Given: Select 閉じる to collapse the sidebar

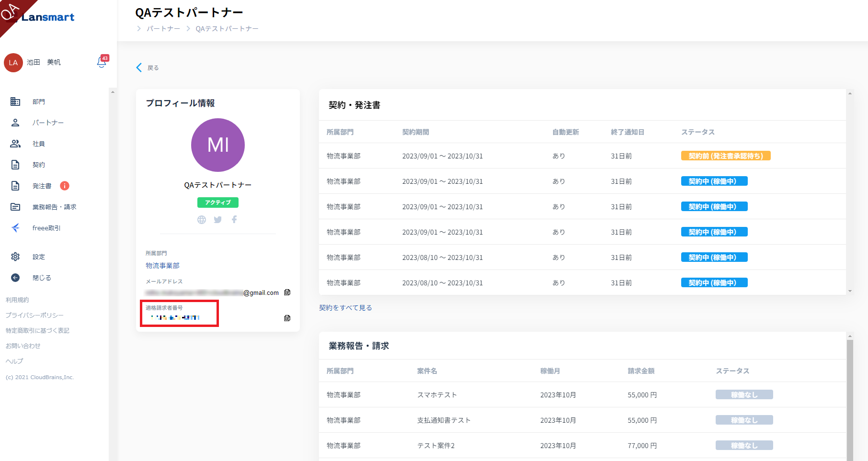Looking at the screenshot, I should point(42,278).
